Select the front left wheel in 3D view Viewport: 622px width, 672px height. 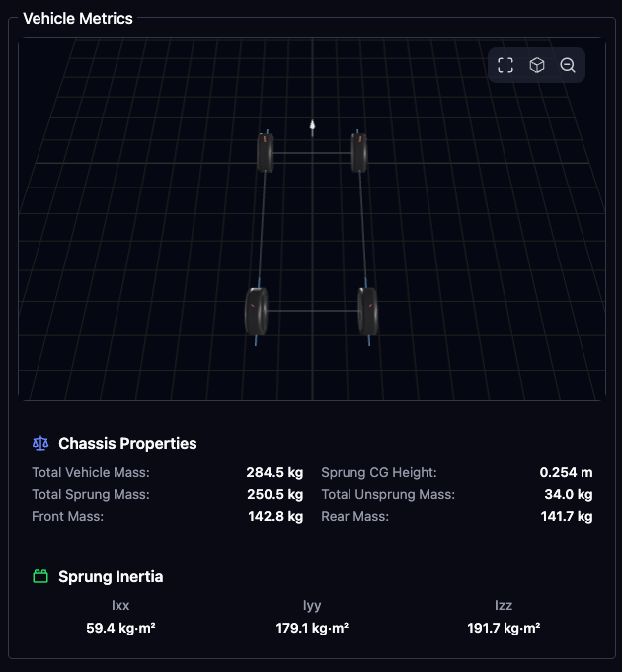pyautogui.click(x=266, y=152)
